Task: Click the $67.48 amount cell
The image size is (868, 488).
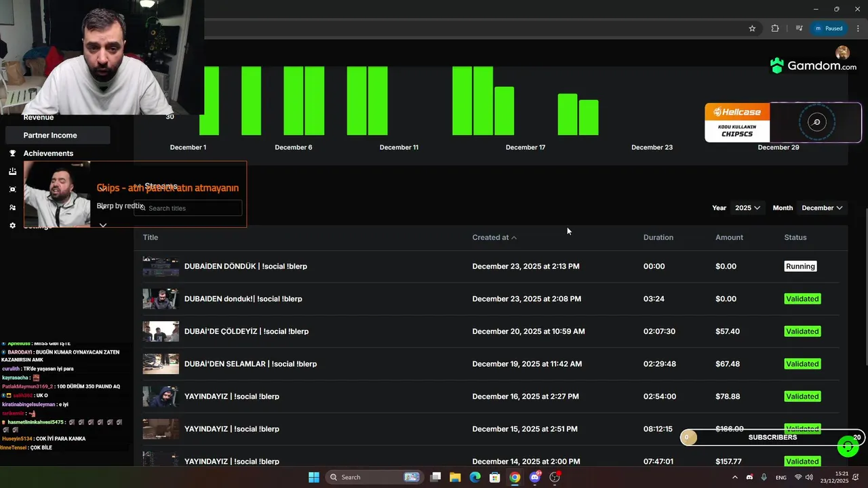Action: [x=728, y=364]
